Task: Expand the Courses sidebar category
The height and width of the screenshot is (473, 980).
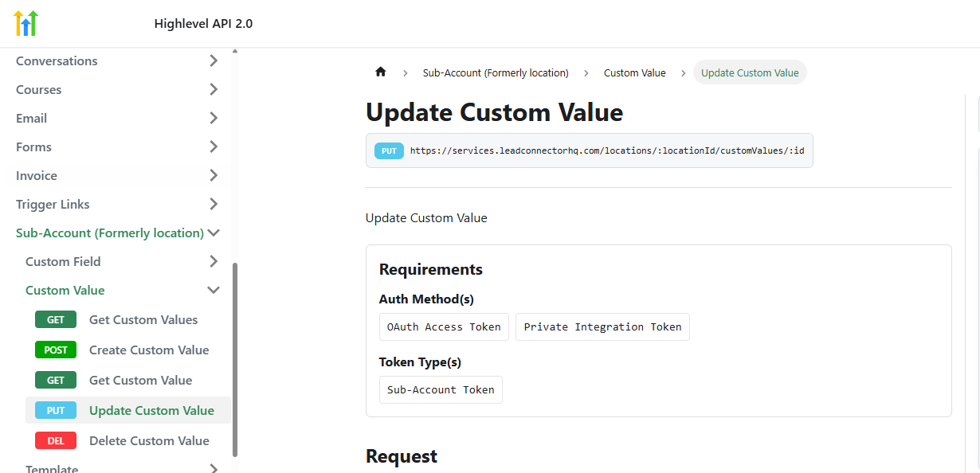Action: (214, 90)
